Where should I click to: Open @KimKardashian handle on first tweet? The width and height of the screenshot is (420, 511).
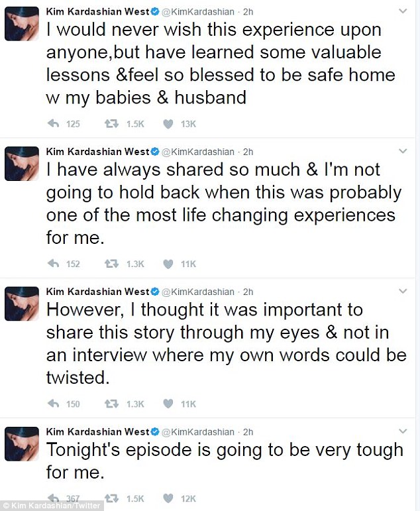[x=198, y=12]
